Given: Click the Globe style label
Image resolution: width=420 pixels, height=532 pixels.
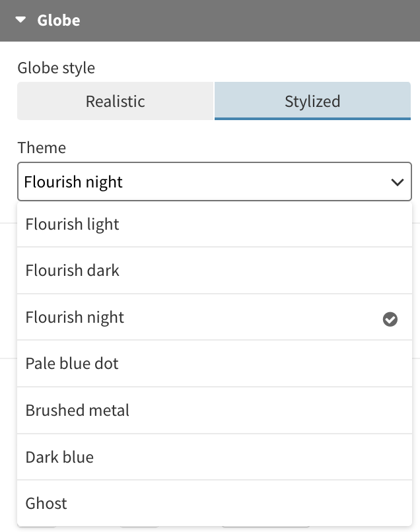Looking at the screenshot, I should pos(55,68).
